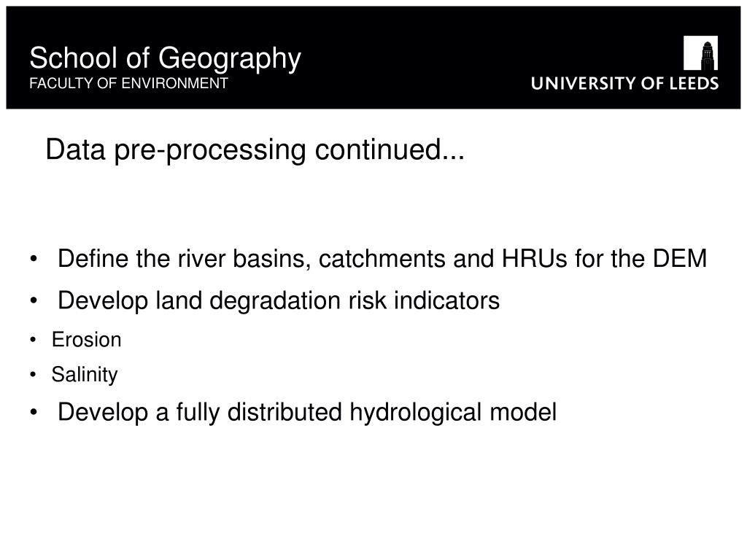Click the word Geography in the header
Viewport: 747px width, 560px height.
230,58
